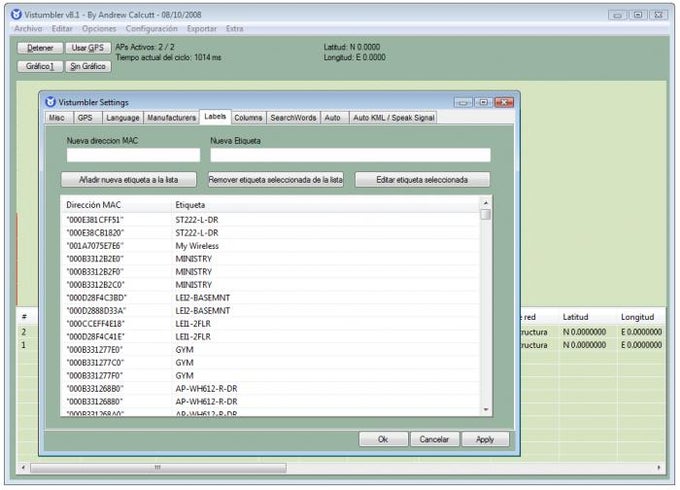This screenshot has height=490, width=680.
Task: Select row with MAC 000B331268B0
Action: pos(271,389)
